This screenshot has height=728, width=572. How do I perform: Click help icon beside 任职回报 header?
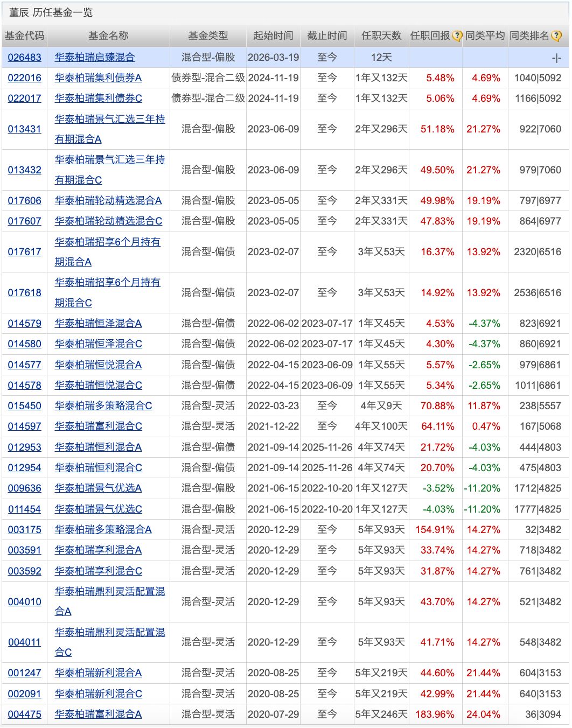457,36
